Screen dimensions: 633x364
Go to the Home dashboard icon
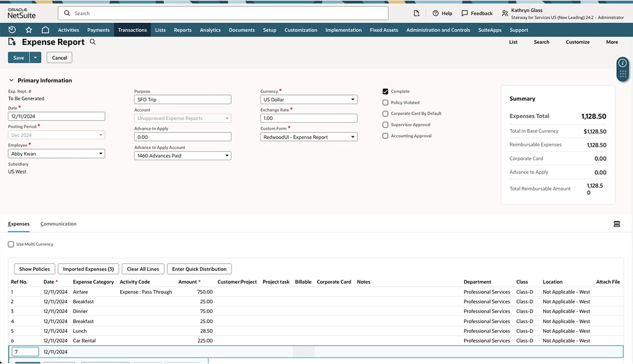click(x=46, y=30)
